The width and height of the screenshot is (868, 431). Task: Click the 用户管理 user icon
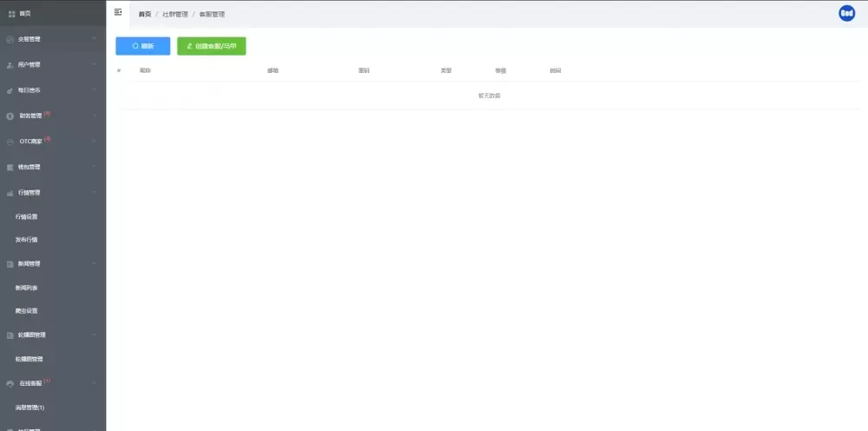(x=10, y=64)
